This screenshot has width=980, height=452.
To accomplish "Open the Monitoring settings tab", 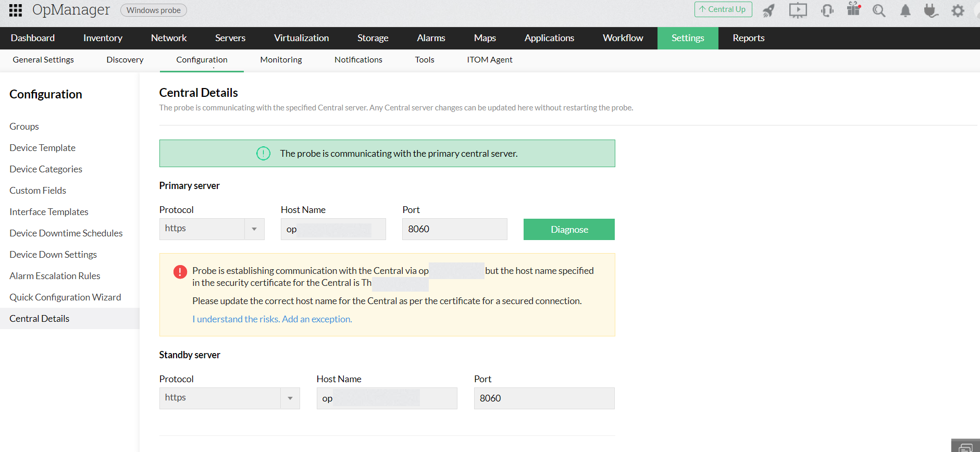I will click(x=281, y=60).
